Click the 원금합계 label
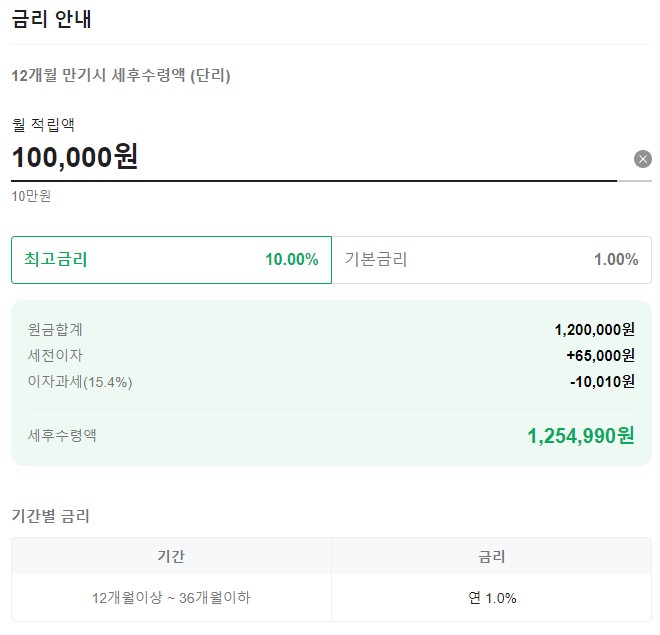The width and height of the screenshot is (660, 635). (55, 329)
